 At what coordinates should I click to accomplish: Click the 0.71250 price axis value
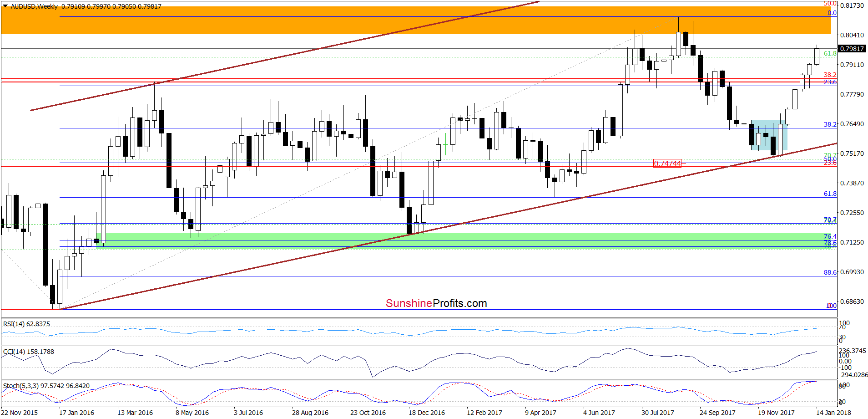[852, 242]
